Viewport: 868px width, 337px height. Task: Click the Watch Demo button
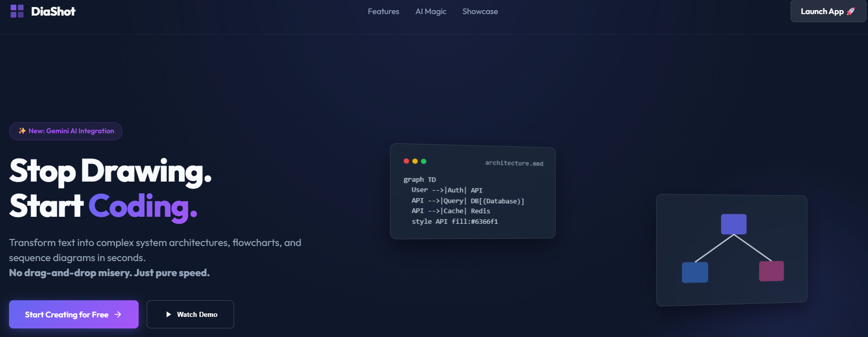coord(190,314)
